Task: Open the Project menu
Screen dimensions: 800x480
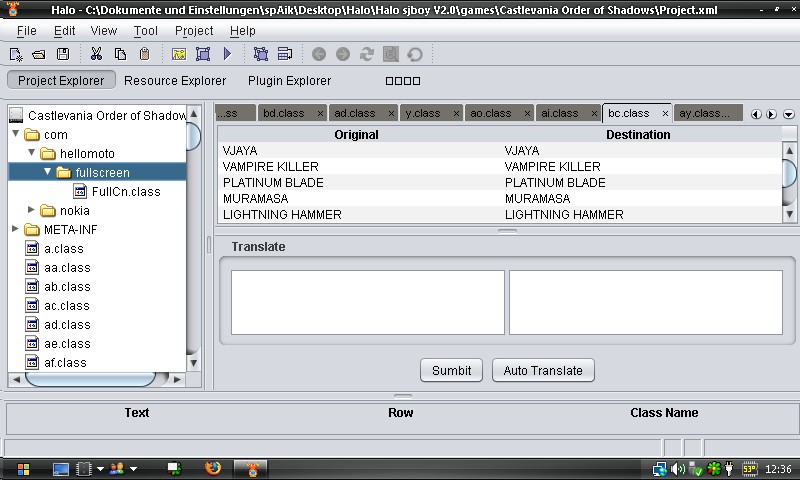Action: point(194,31)
